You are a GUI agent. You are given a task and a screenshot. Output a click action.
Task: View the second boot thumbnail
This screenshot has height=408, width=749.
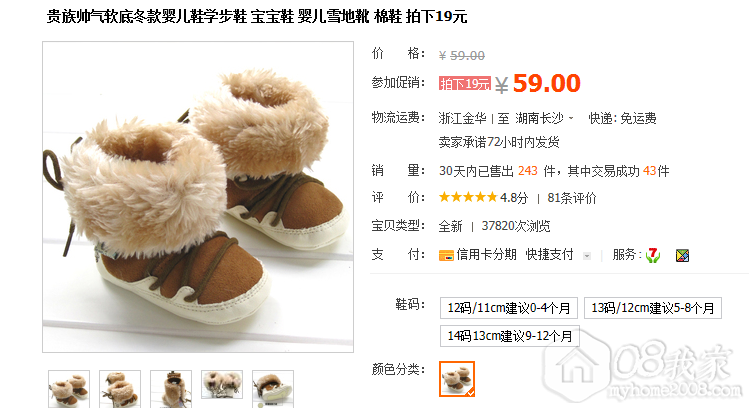(x=120, y=389)
